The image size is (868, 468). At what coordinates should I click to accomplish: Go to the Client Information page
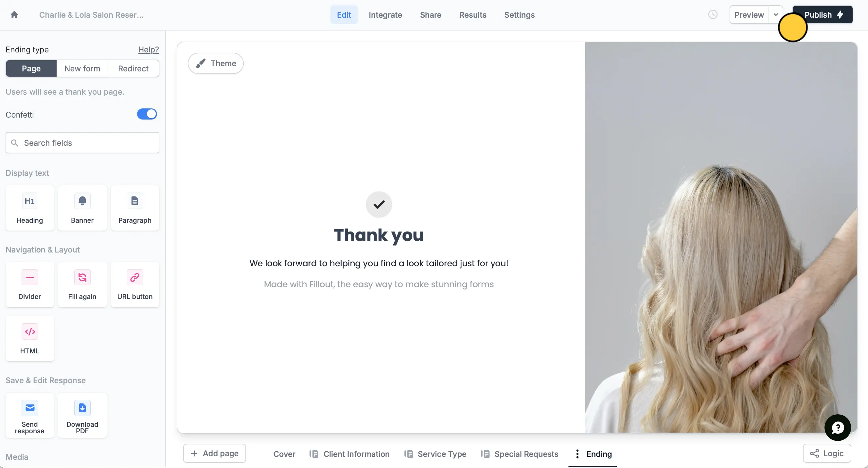(x=349, y=454)
